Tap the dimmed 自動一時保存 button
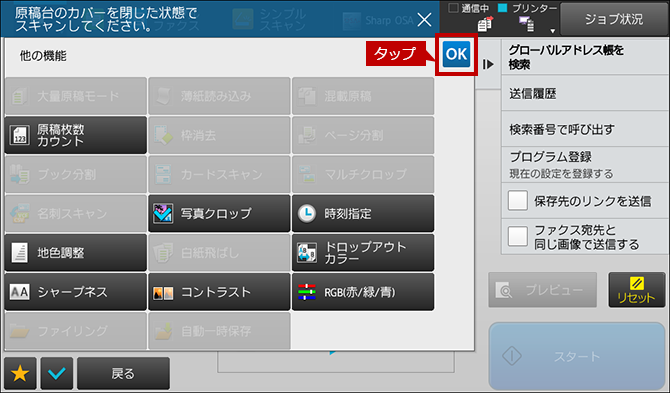This screenshot has height=393, width=670. (219, 331)
